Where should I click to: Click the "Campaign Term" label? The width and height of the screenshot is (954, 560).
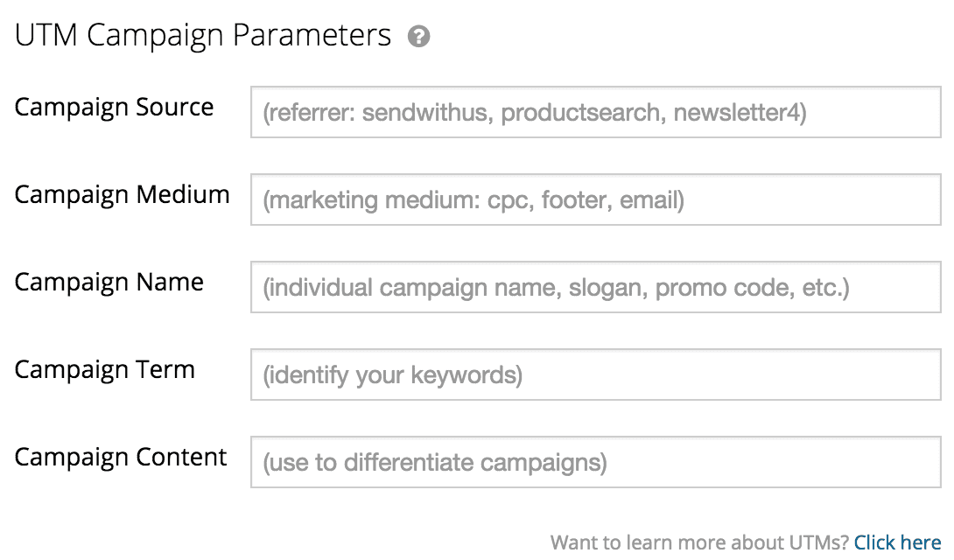point(105,369)
